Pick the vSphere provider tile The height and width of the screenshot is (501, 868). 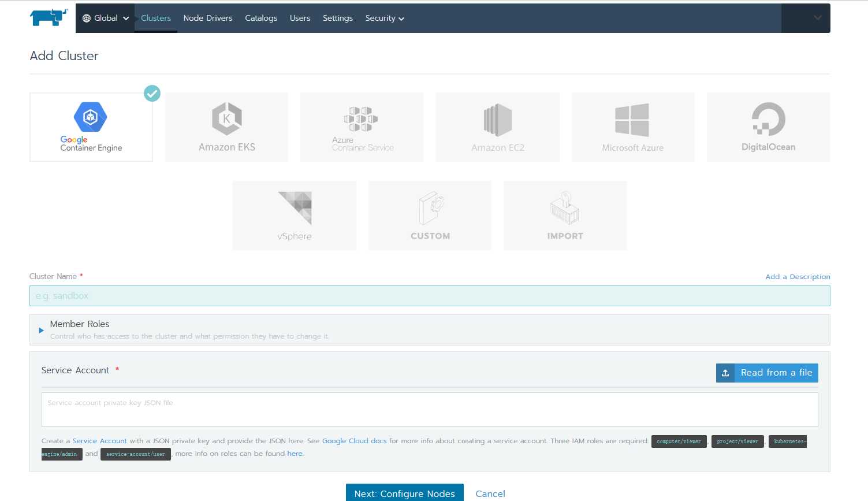[295, 216]
